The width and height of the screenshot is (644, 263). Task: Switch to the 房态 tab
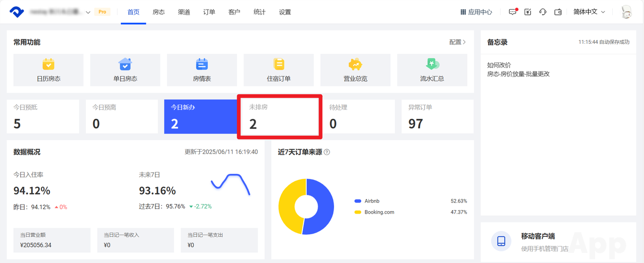[x=158, y=12]
